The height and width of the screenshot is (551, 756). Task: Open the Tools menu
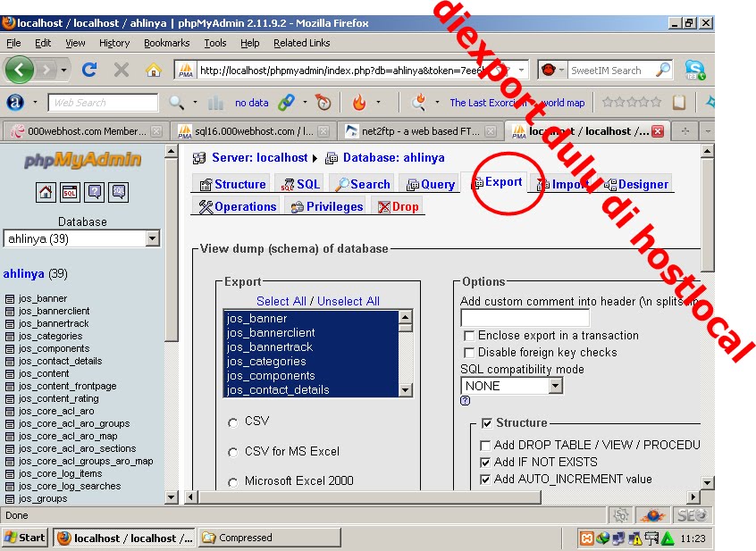(x=215, y=43)
